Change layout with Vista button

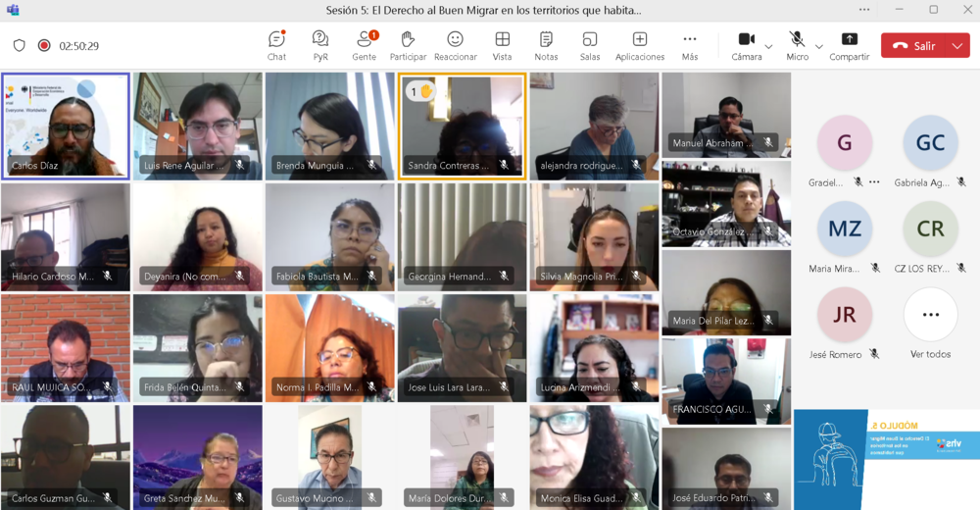click(502, 45)
